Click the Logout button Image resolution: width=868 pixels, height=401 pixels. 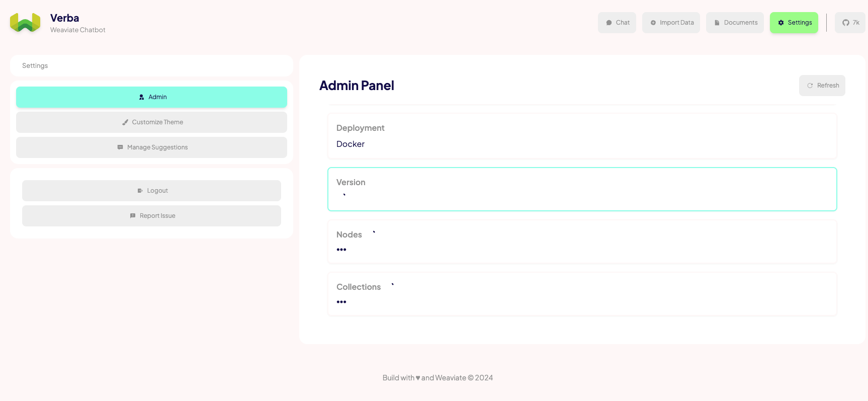151,191
